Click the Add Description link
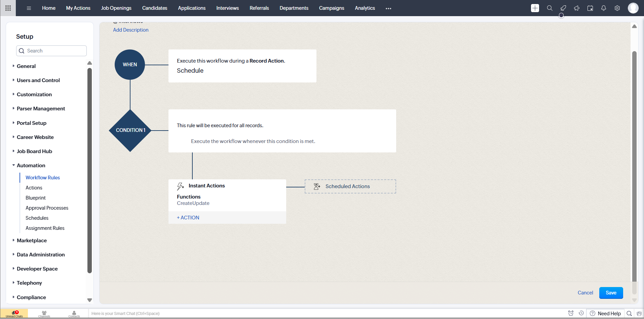 [130, 30]
